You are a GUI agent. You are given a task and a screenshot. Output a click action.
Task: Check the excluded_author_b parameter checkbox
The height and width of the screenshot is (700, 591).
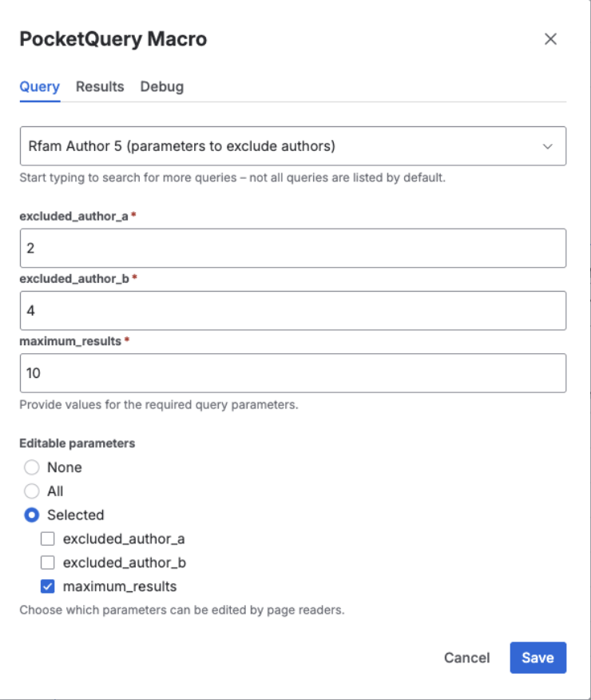[x=48, y=563]
